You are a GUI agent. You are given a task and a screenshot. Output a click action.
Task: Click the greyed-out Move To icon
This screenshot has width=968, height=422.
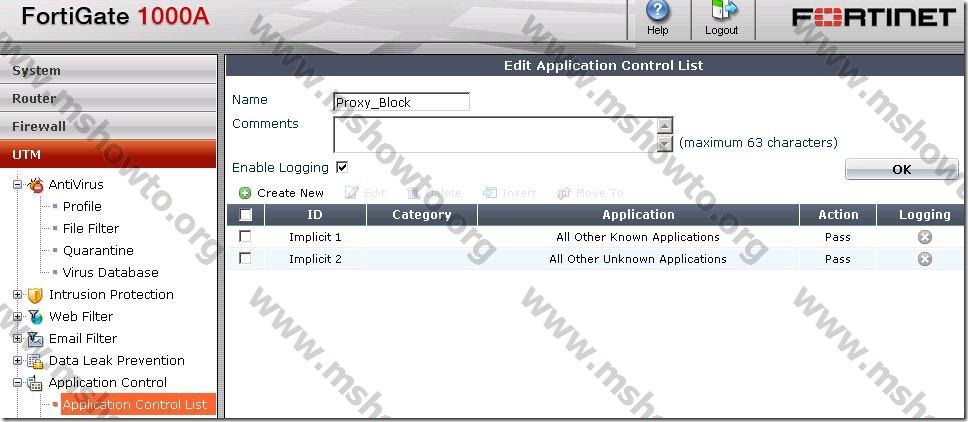pyautogui.click(x=564, y=193)
